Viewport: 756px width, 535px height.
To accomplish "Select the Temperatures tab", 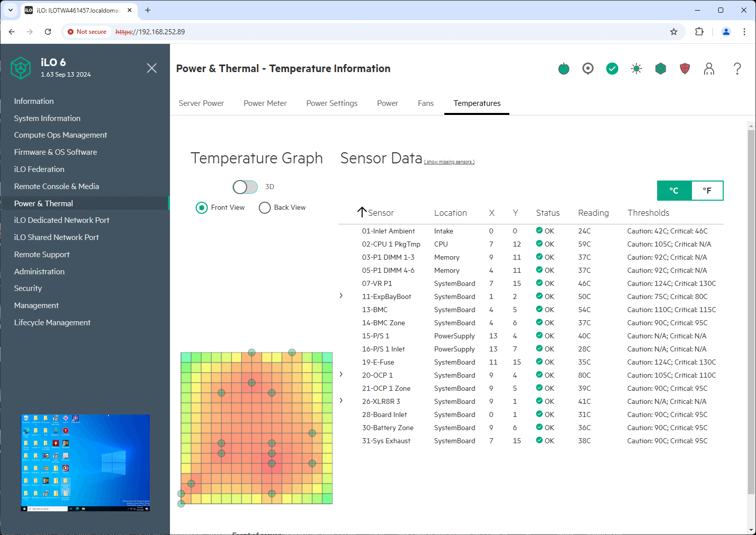I will click(477, 103).
